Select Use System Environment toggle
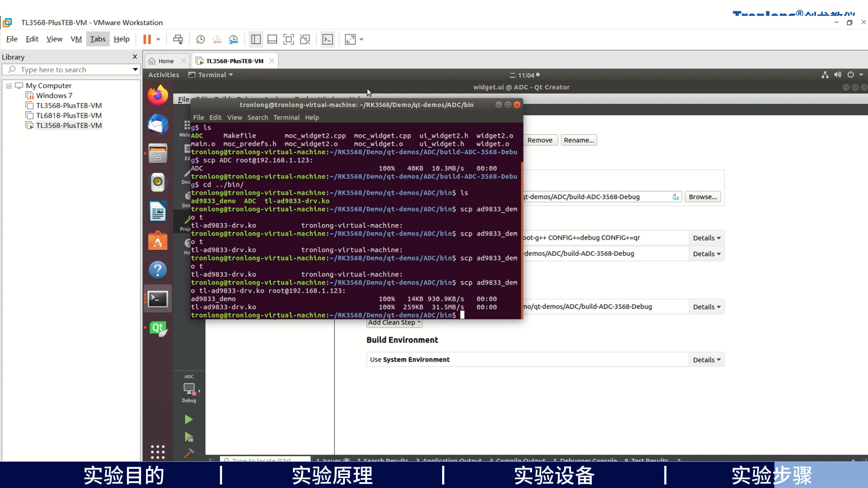Screen dimensions: 868x488 (x=410, y=359)
